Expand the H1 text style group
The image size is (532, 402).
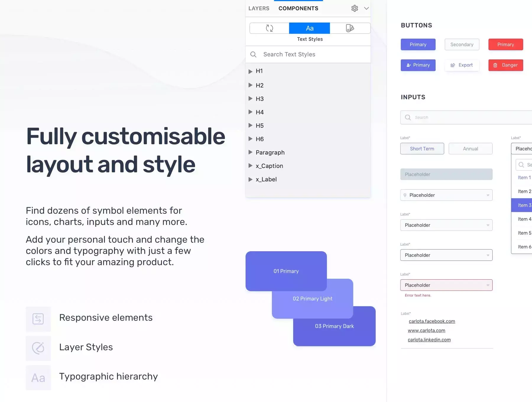click(250, 71)
